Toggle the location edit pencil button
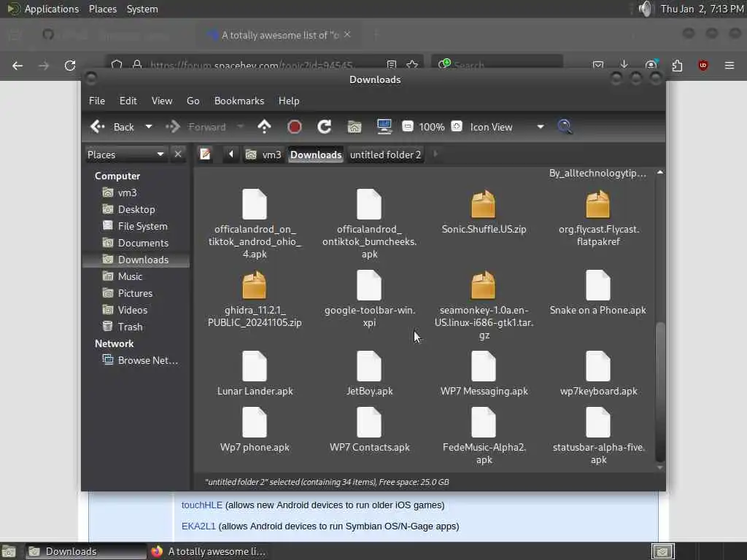 (205, 155)
